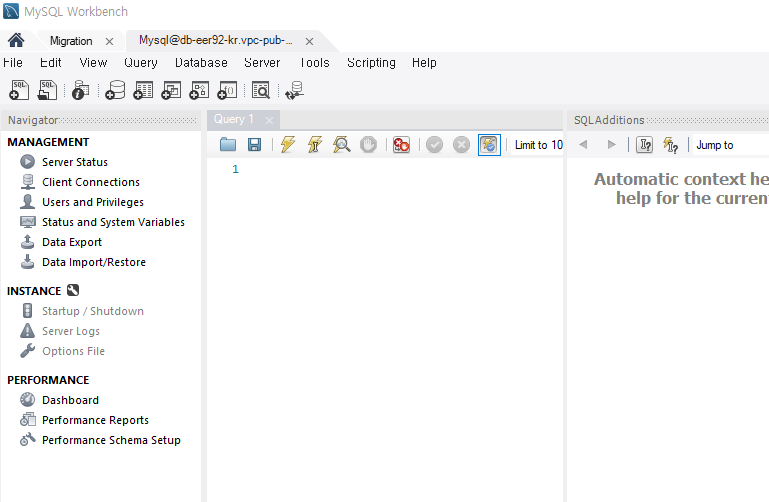Open the Server menu
769x502 pixels.
coord(262,63)
